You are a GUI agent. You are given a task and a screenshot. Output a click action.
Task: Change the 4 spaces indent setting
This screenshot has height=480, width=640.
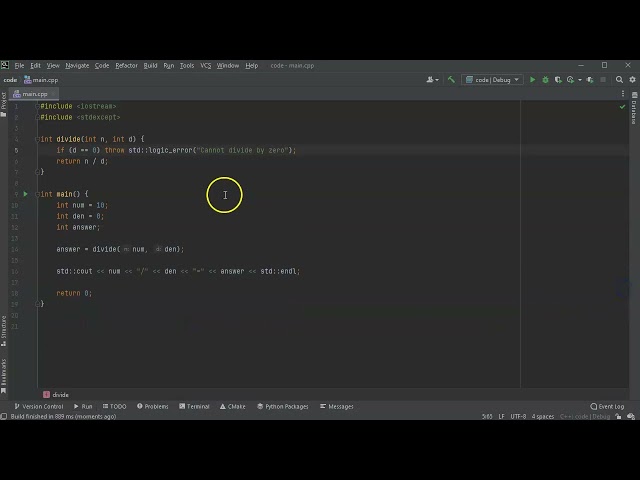[x=543, y=416]
